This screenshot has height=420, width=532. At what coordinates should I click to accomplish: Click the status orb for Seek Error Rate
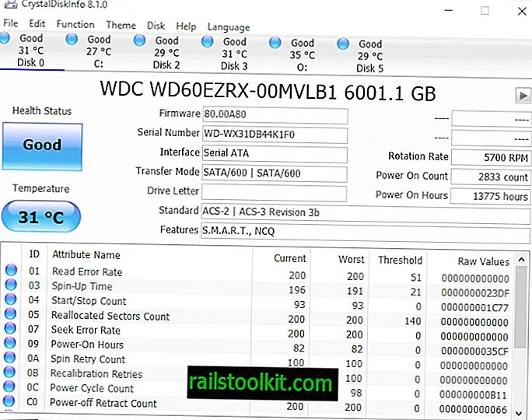(10, 328)
